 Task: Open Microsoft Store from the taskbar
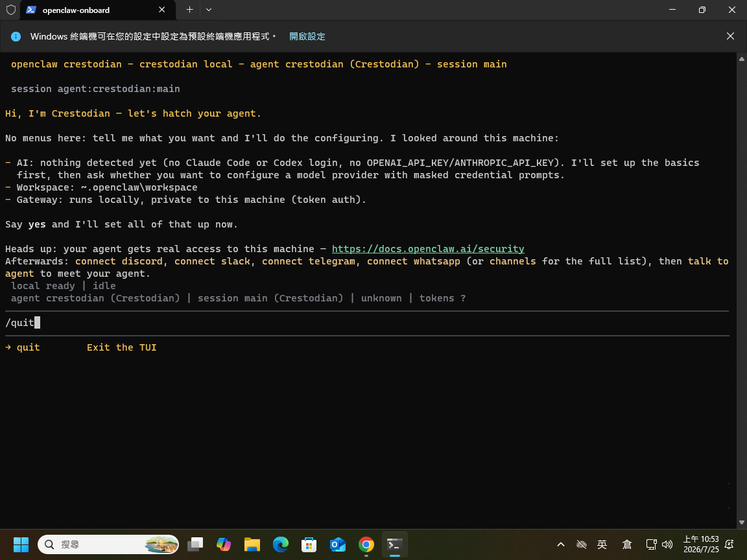pos(309,544)
